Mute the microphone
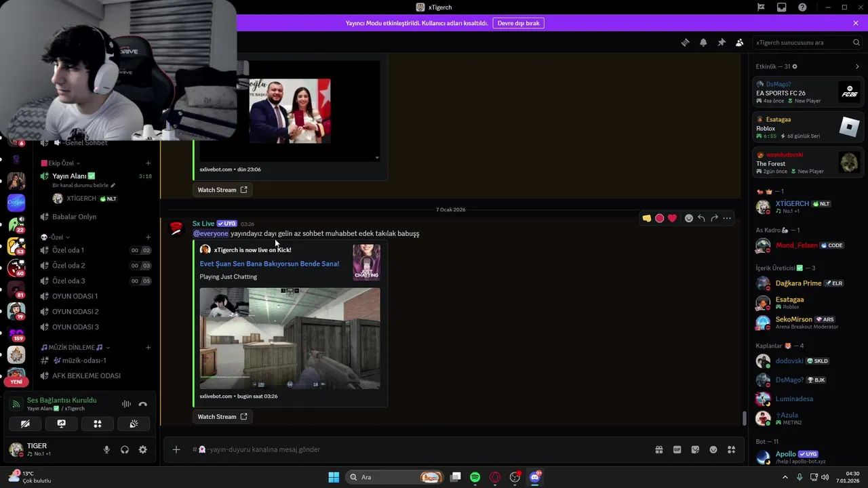 tap(106, 449)
